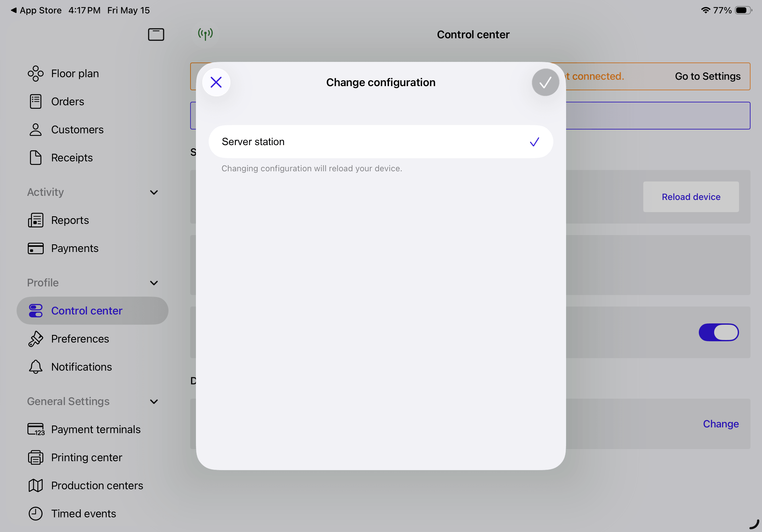Open Printing center settings
Viewport: 762px width, 532px height.
[93, 457]
